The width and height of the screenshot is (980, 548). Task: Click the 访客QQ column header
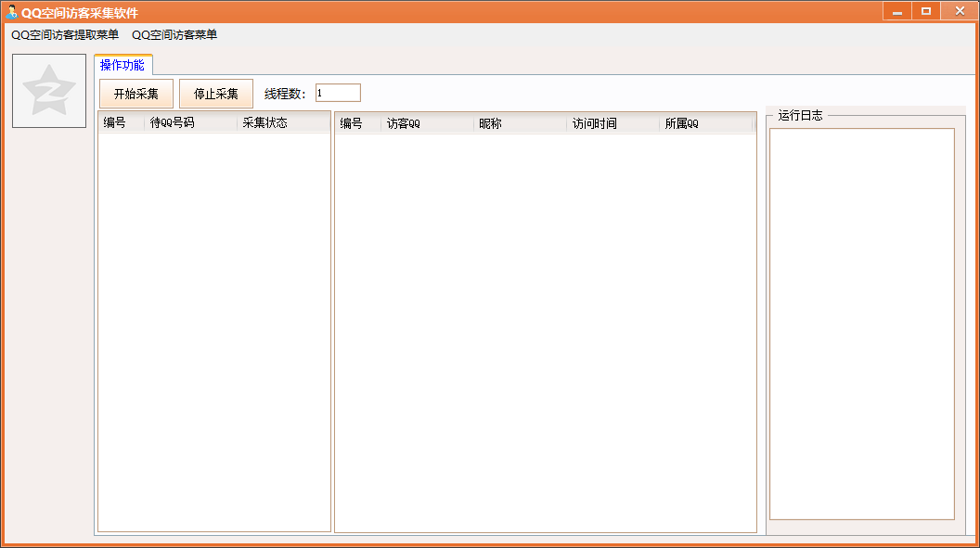(x=427, y=123)
